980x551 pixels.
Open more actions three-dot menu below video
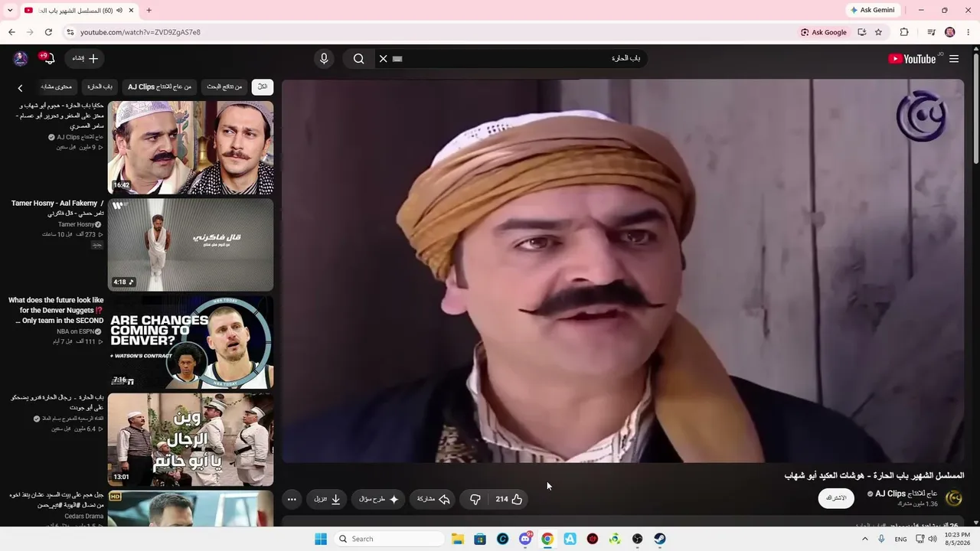point(292,499)
